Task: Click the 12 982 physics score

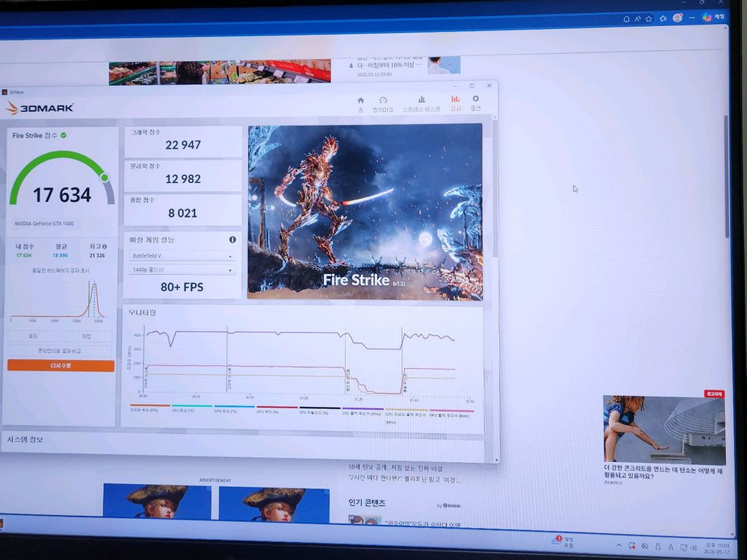Action: (x=183, y=179)
